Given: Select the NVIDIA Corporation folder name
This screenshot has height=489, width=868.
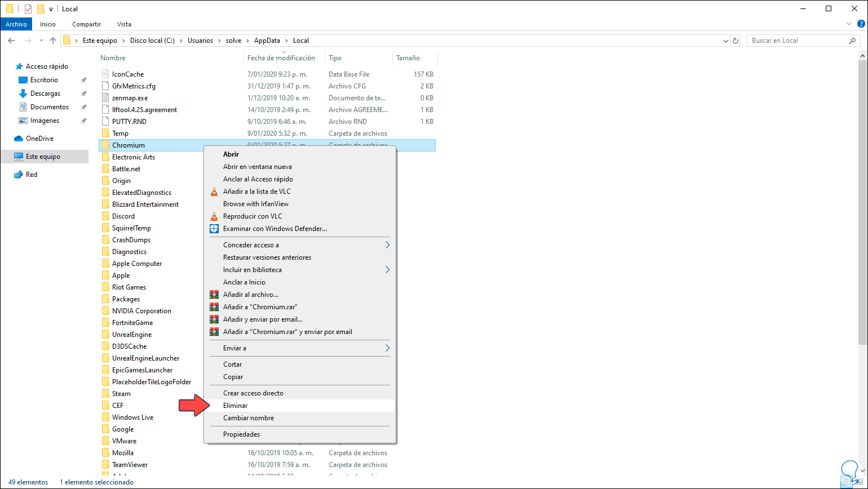Looking at the screenshot, I should pyautogui.click(x=141, y=311).
